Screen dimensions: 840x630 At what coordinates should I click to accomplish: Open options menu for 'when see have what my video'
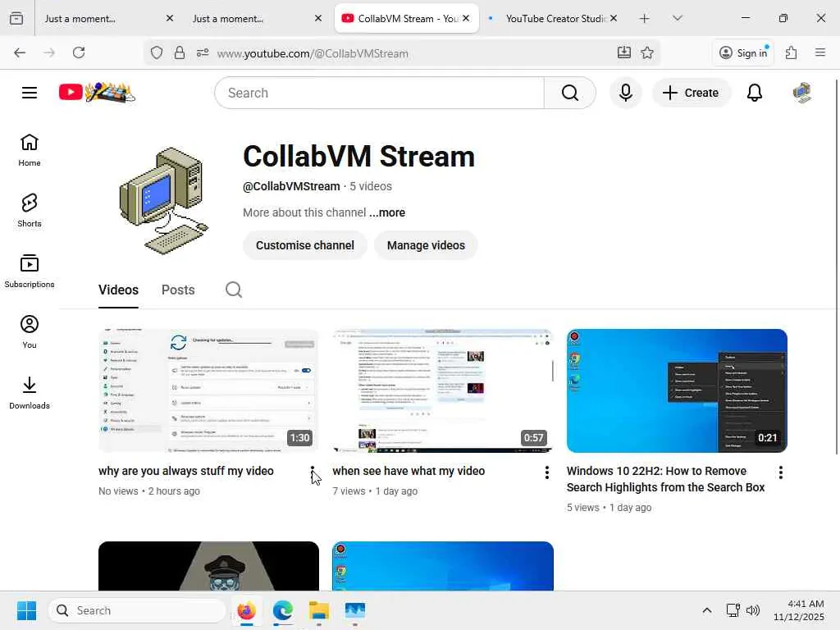(x=546, y=472)
